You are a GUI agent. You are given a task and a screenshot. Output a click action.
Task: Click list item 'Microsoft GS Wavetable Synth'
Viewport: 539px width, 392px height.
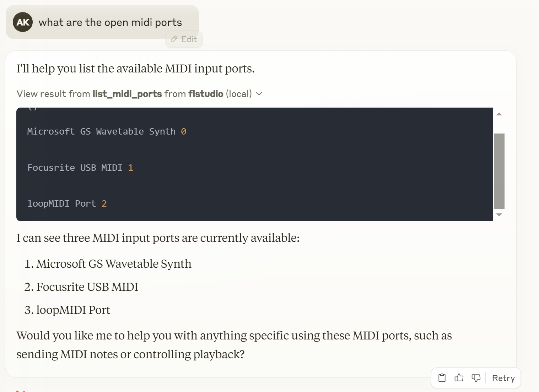click(114, 264)
